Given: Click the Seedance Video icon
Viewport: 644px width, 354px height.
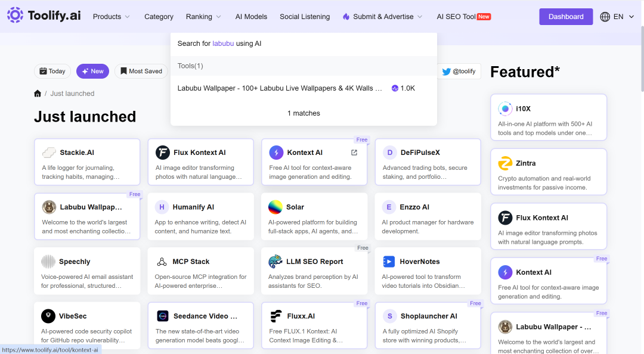Looking at the screenshot, I should coord(163,316).
